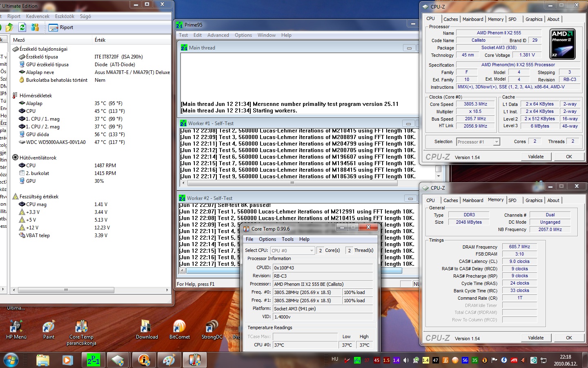
Task: Click the Prime95 taskbar button
Action: (x=93, y=360)
